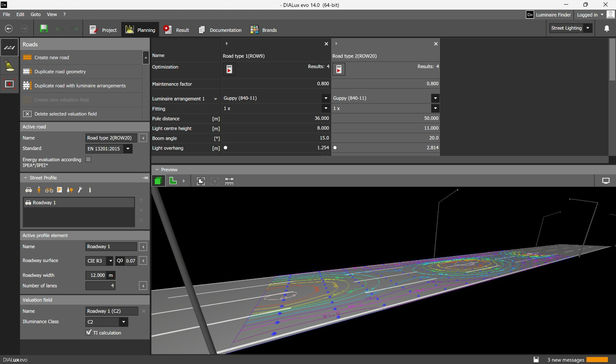Toggle light overhang radio for Road type 2
This screenshot has height=364, width=616.
point(335,148)
